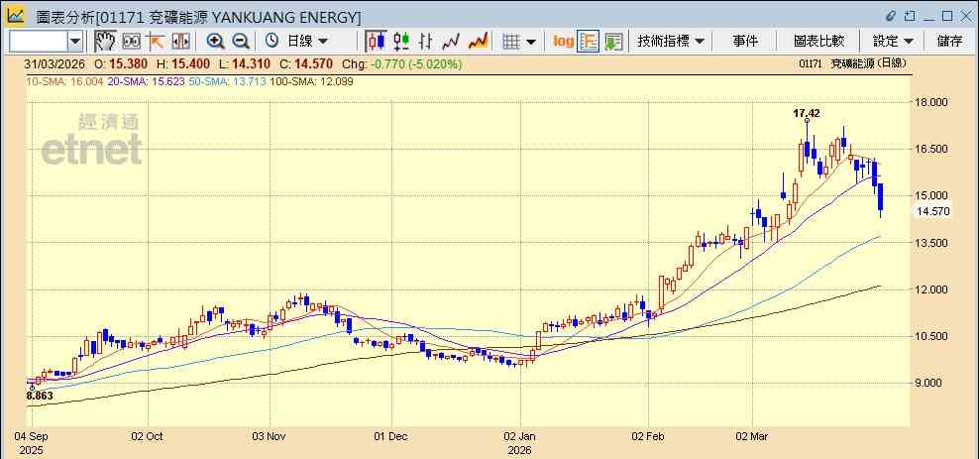Click the 31/03/2026 date readout
The width and height of the screenshot is (980, 459).
[x=56, y=63]
